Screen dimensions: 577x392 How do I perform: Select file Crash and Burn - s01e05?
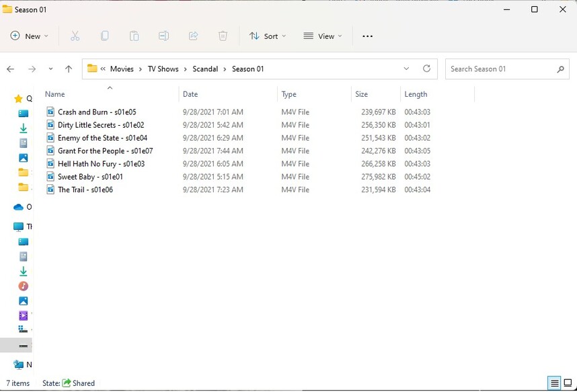[97, 112]
